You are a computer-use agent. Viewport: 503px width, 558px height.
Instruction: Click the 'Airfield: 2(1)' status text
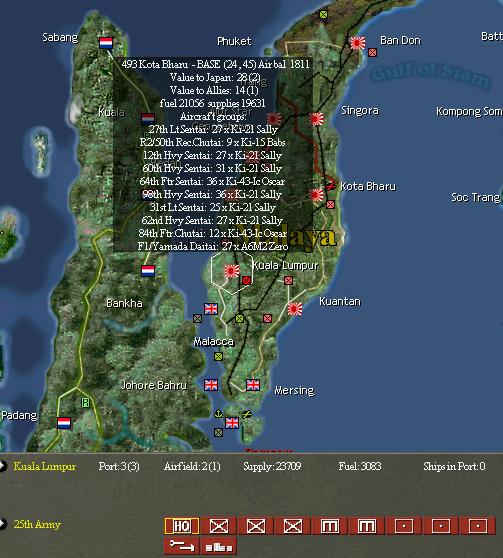192,466
